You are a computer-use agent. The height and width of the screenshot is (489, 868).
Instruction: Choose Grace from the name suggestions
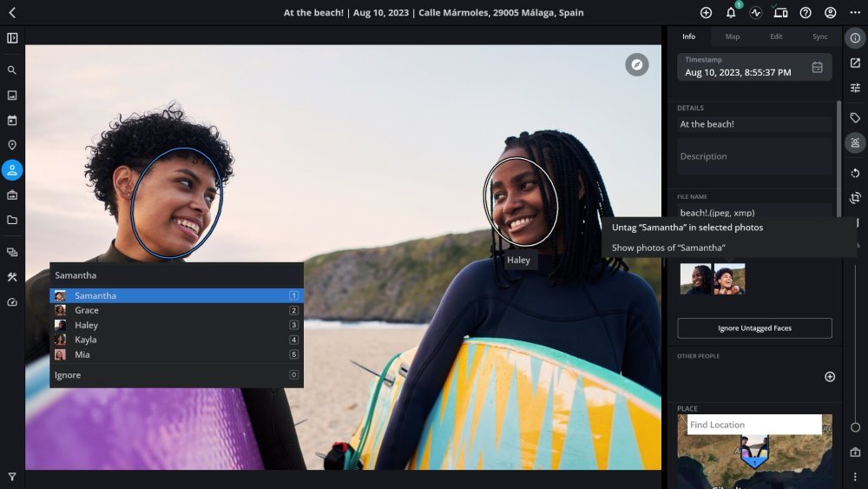point(87,310)
